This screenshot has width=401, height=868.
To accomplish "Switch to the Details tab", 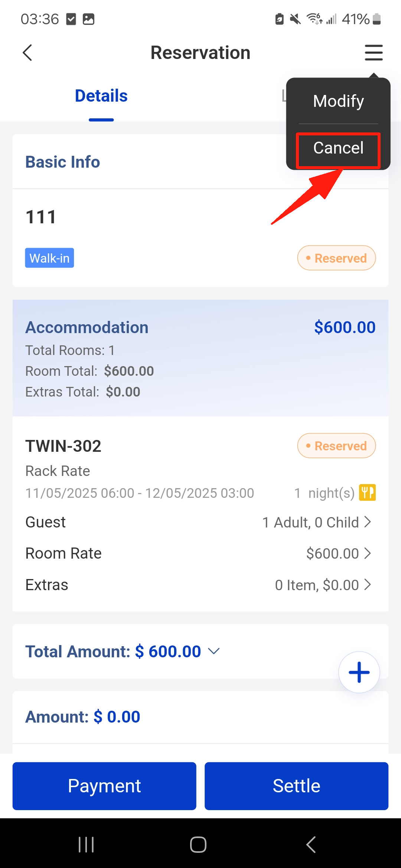I will click(x=101, y=96).
